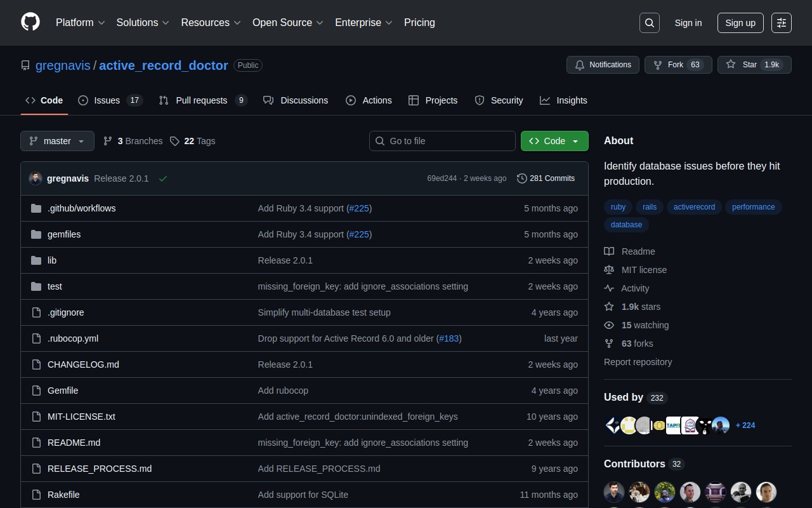This screenshot has height=508, width=812.
Task: Click the ruby topic tag
Action: coord(617,206)
